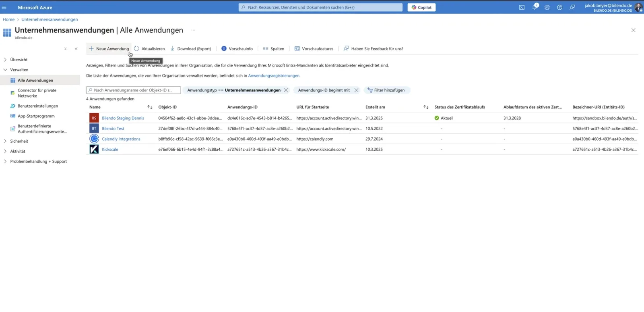644x312 pixels.
Task: Open the Calendly Integrations application
Action: coord(121,139)
